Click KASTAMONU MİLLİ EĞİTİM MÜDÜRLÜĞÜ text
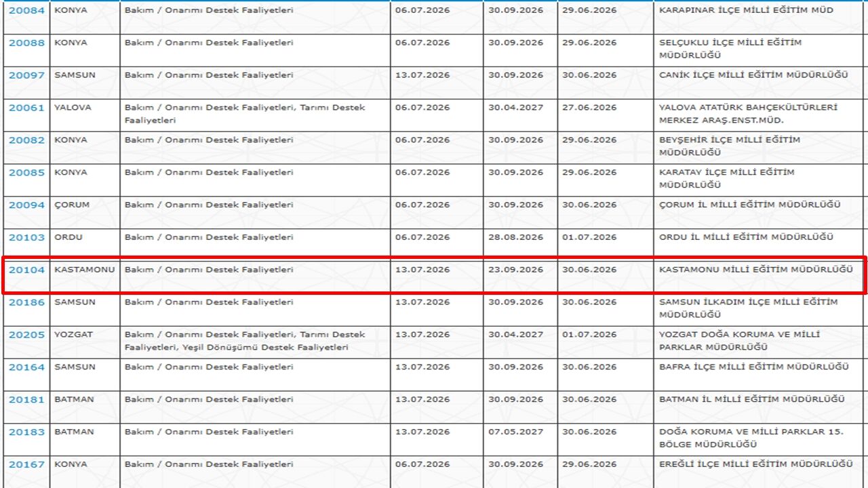Image resolution: width=868 pixels, height=488 pixels. (x=756, y=270)
